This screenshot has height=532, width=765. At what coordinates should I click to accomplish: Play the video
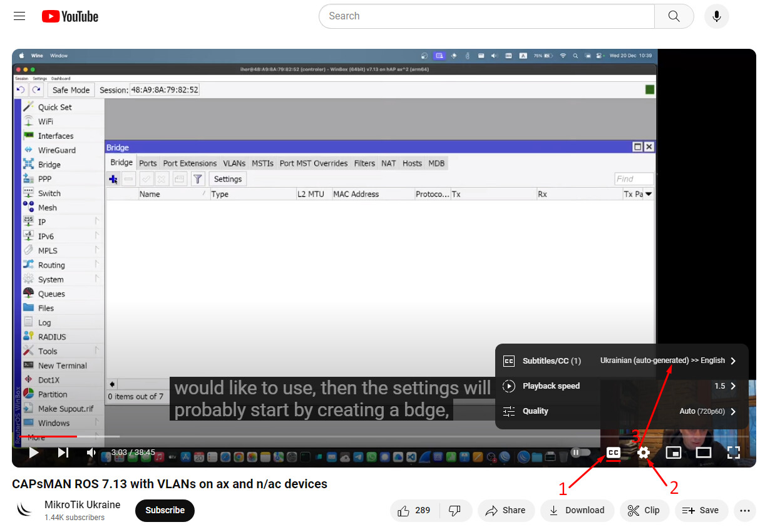coord(34,452)
